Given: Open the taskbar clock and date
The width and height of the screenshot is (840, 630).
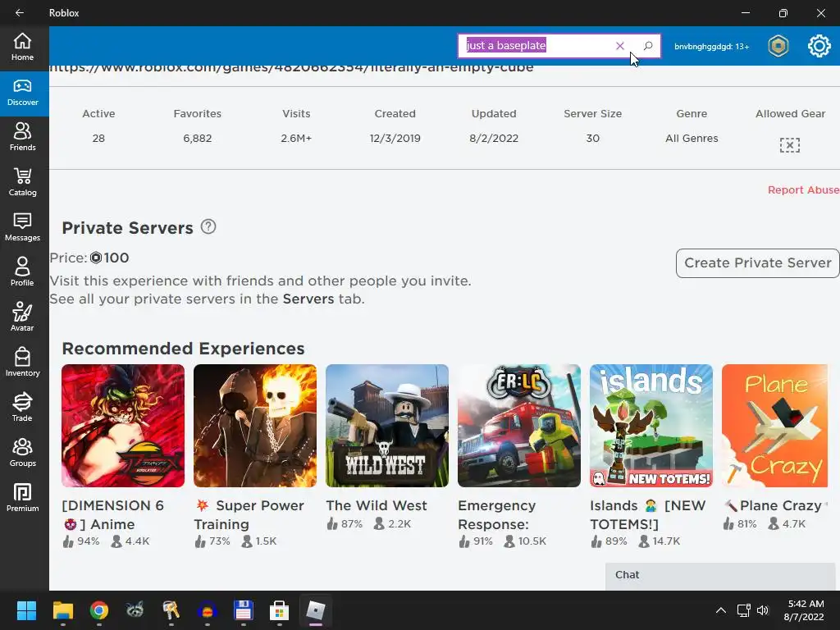Looking at the screenshot, I should coord(806,610).
